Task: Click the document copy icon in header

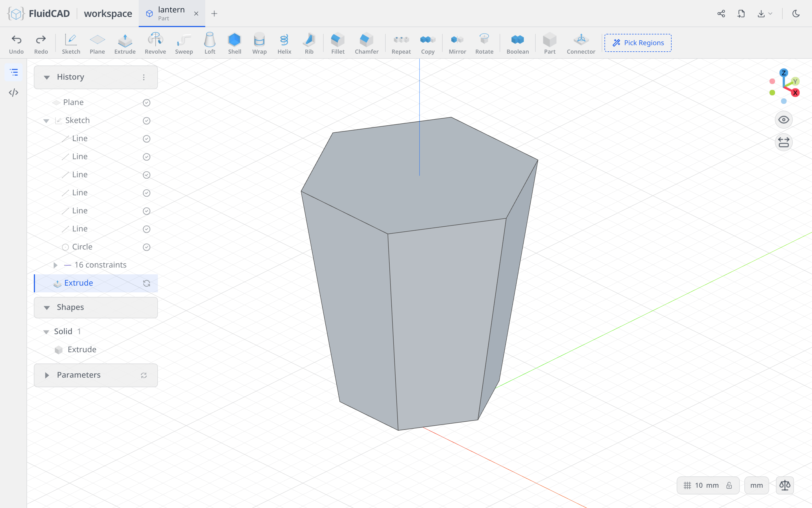Action: [741, 14]
